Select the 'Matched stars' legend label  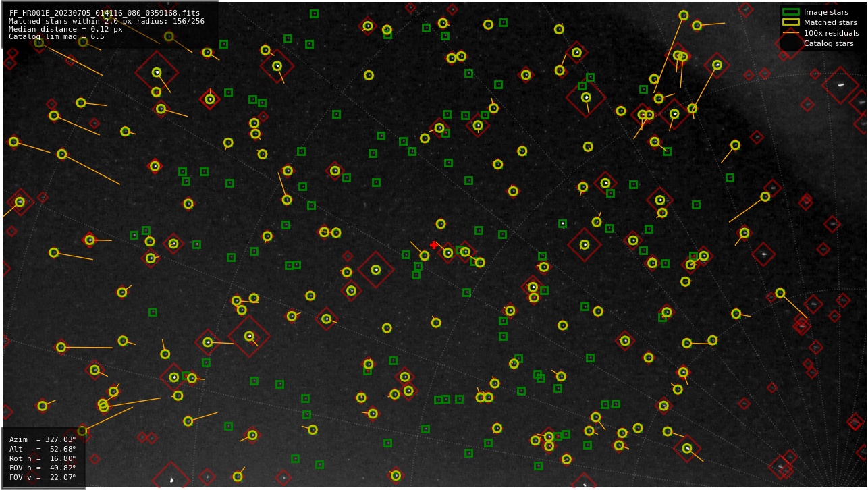[x=830, y=22]
